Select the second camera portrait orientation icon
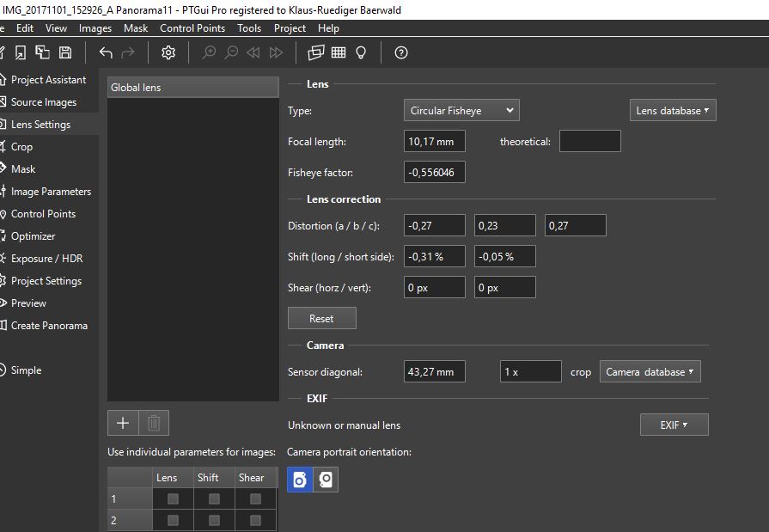The image size is (769, 532). (x=326, y=480)
